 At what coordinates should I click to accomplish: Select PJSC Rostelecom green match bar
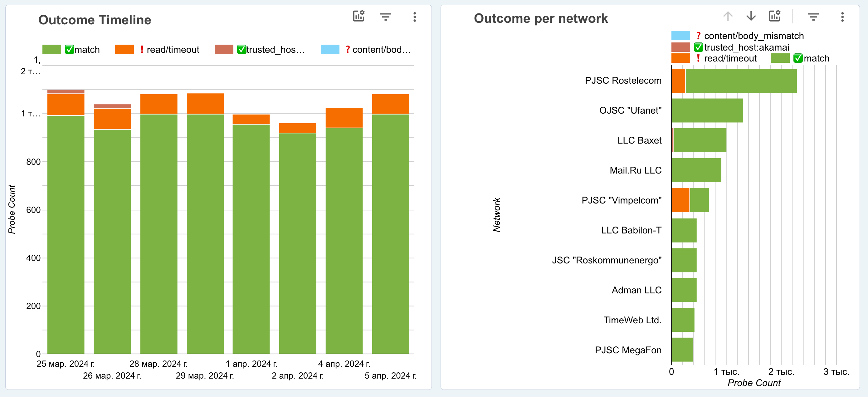[741, 81]
